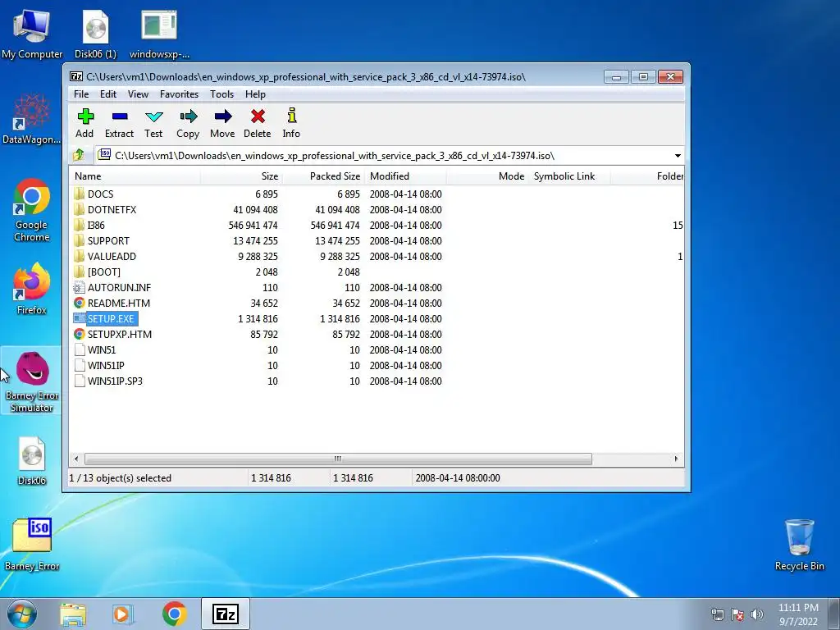
Task: Open Firefox desktop shortcut
Action: coord(32,289)
